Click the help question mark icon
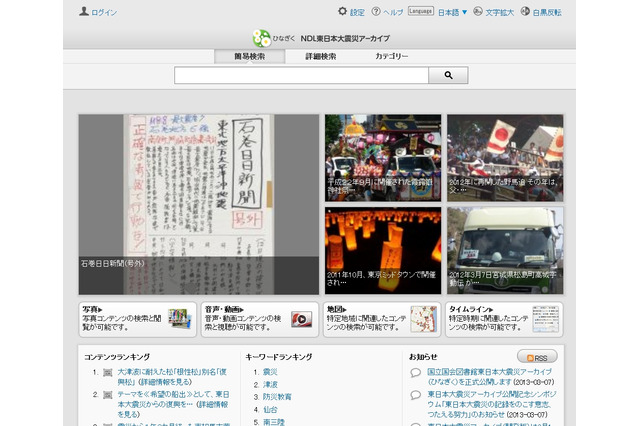Image resolution: width=640 pixels, height=426 pixels. (x=376, y=11)
